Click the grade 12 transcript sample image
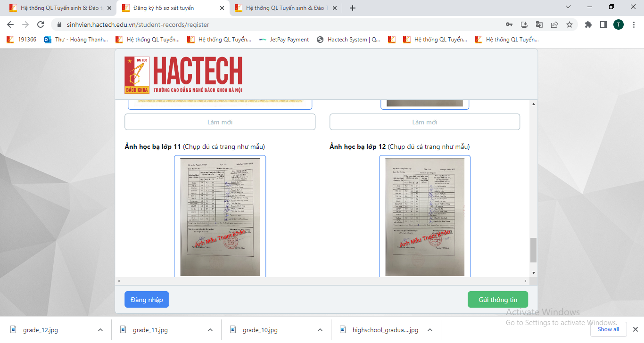Viewport: 644px width, 343px height. click(x=425, y=217)
